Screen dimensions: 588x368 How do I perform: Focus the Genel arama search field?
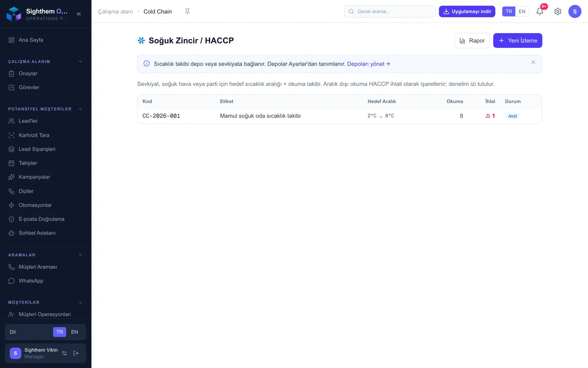(x=390, y=11)
